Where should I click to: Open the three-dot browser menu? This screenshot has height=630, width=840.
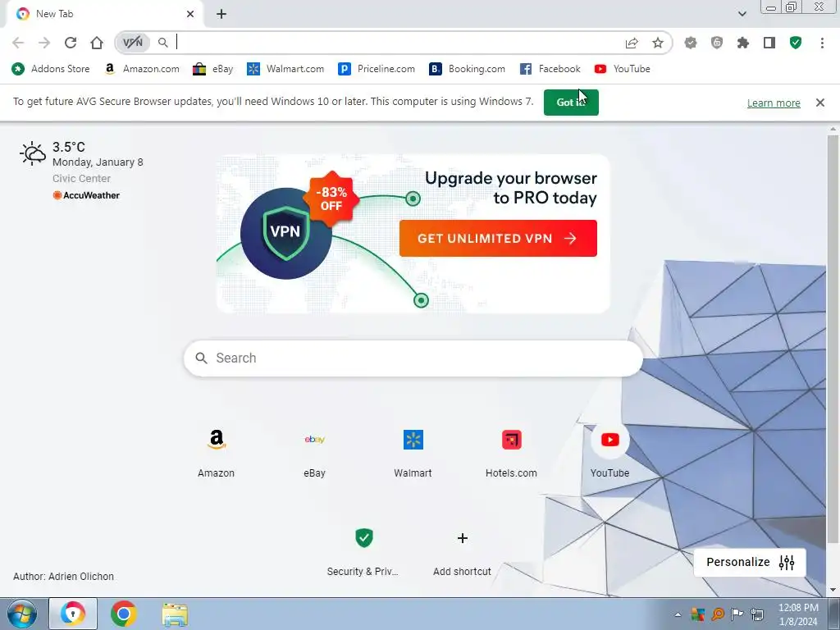822,43
